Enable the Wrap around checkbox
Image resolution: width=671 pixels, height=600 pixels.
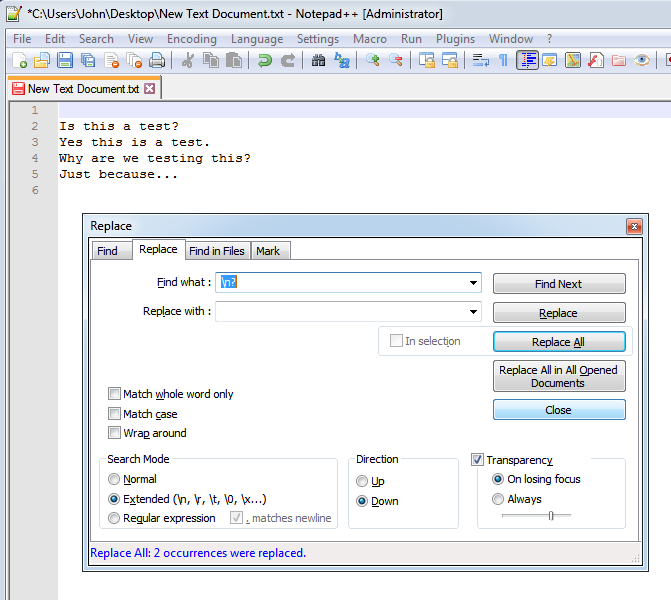click(114, 433)
